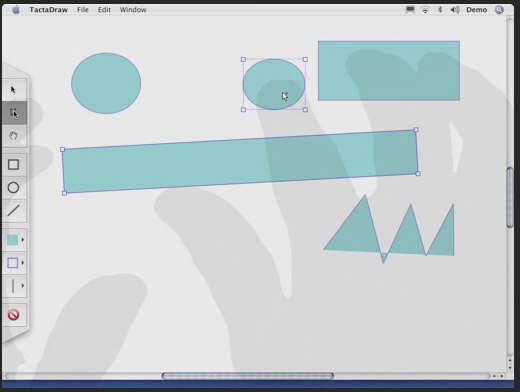This screenshot has height=392, width=520.
Task: Click the Bluetooth icon in menu bar
Action: pyautogui.click(x=440, y=10)
